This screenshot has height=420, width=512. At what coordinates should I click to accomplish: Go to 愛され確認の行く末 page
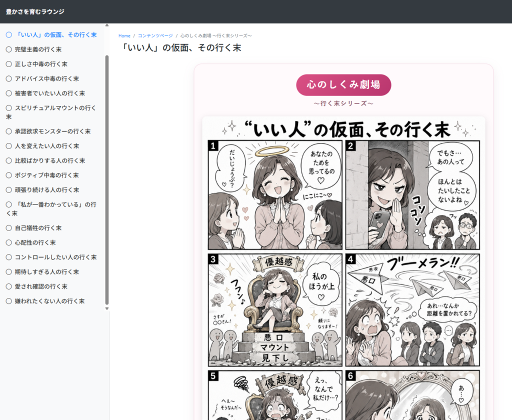point(41,286)
